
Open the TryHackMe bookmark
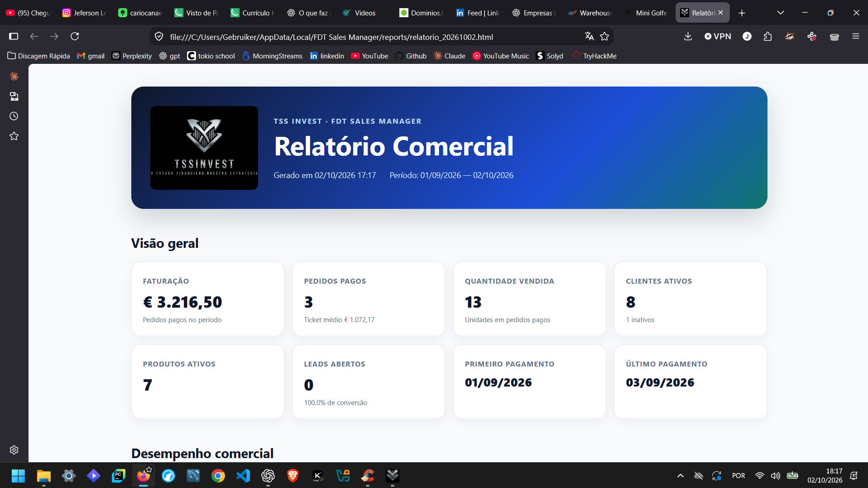[595, 56]
